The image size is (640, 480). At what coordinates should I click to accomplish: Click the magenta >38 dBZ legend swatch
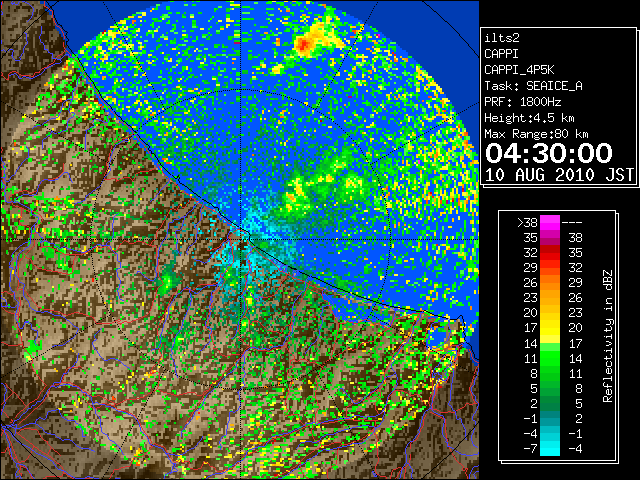[x=550, y=222]
